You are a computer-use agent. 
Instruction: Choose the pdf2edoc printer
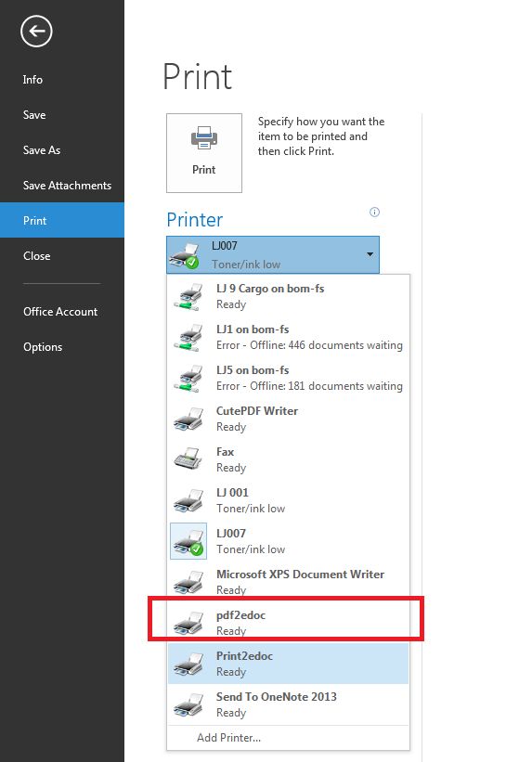(x=289, y=623)
